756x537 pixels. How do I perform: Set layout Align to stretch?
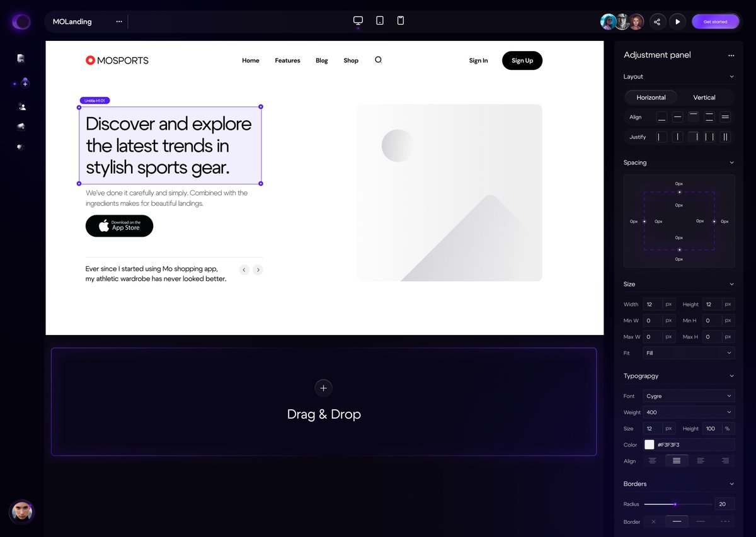725,117
